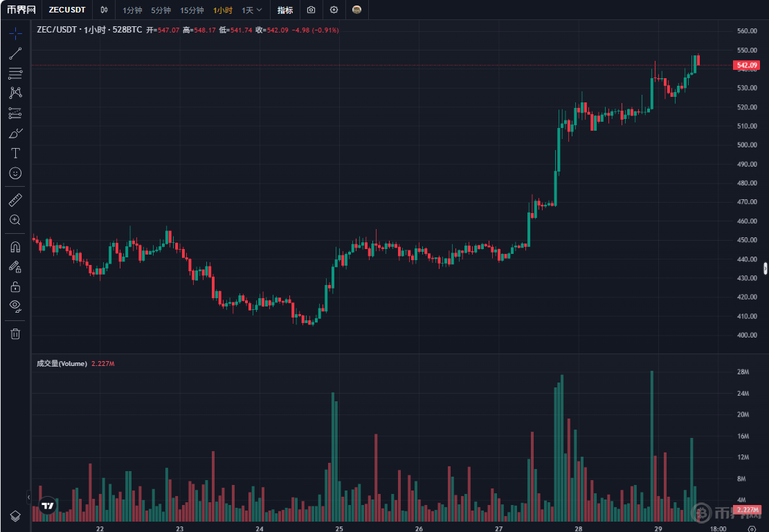Viewport: 769px width, 532px height.
Task: Collapse the volume pane side arrow
Action: click(x=28, y=497)
